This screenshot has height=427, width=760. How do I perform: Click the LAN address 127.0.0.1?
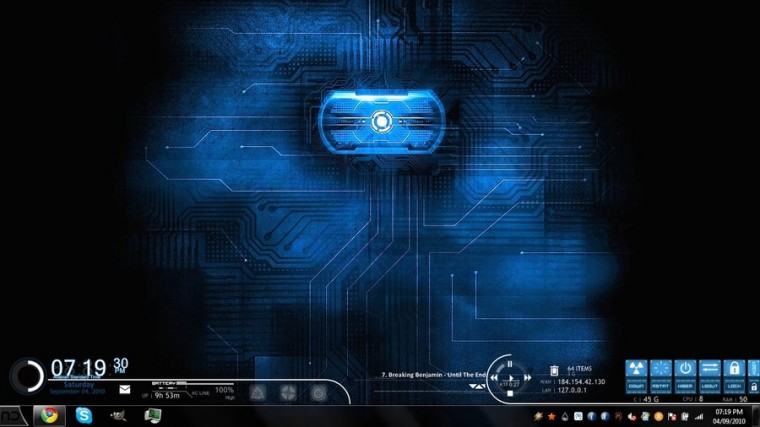click(572, 390)
